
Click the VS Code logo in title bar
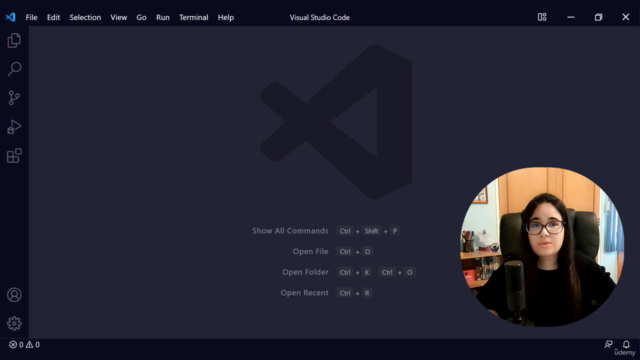[x=11, y=17]
